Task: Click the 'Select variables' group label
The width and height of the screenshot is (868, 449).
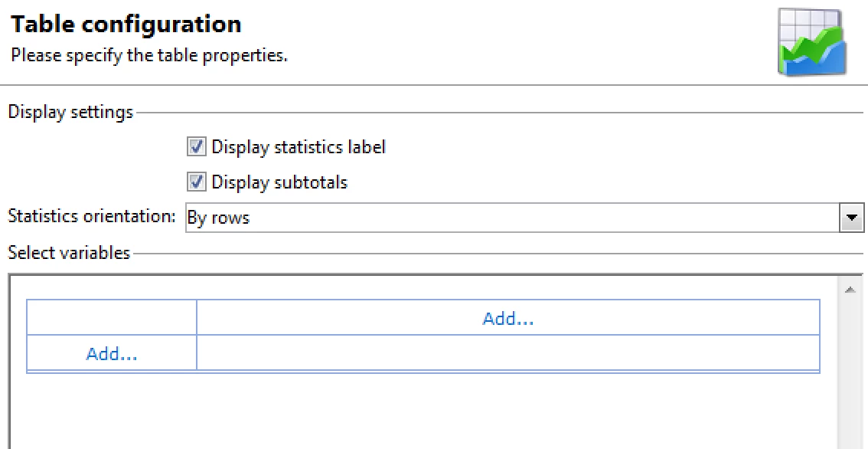Action: click(69, 253)
